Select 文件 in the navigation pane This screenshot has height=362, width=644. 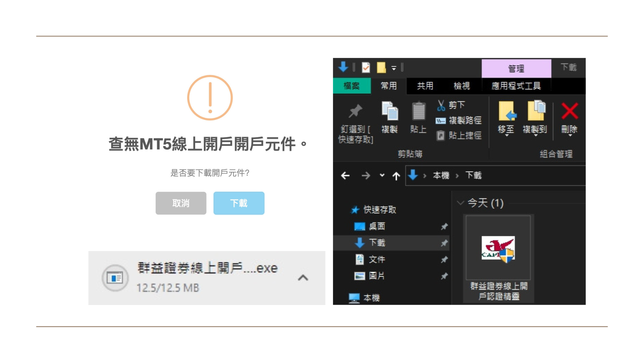377,259
